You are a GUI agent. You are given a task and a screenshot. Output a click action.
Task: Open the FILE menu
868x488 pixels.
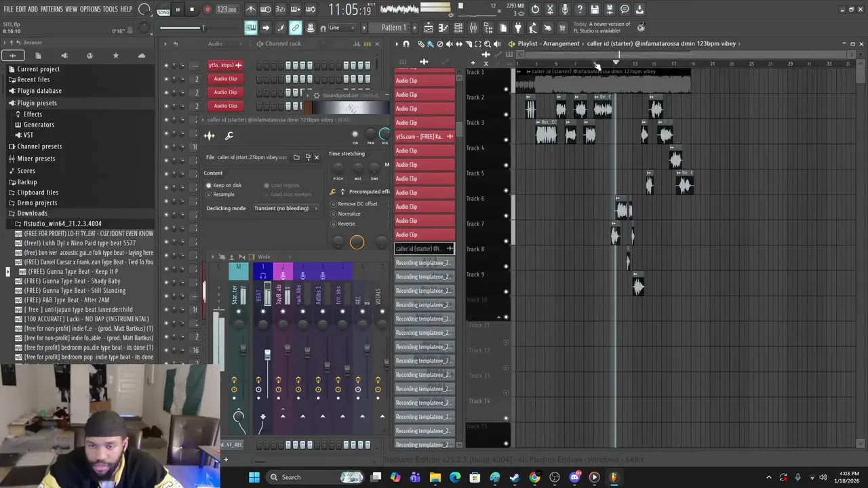8,9
